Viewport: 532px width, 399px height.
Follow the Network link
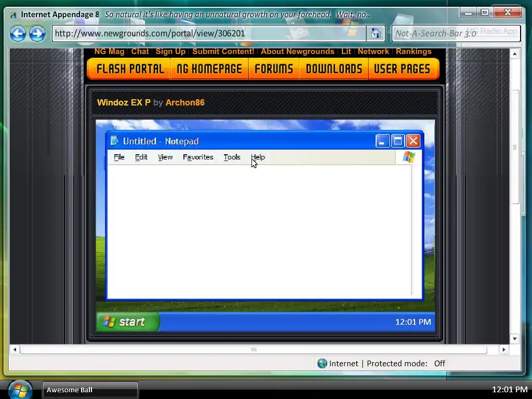(x=373, y=51)
